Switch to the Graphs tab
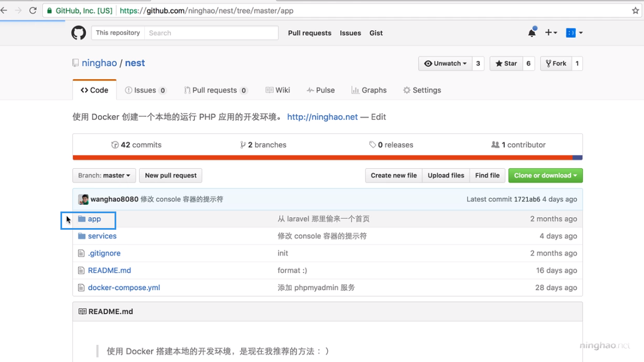Viewport: 644px width, 362px height. pyautogui.click(x=369, y=90)
